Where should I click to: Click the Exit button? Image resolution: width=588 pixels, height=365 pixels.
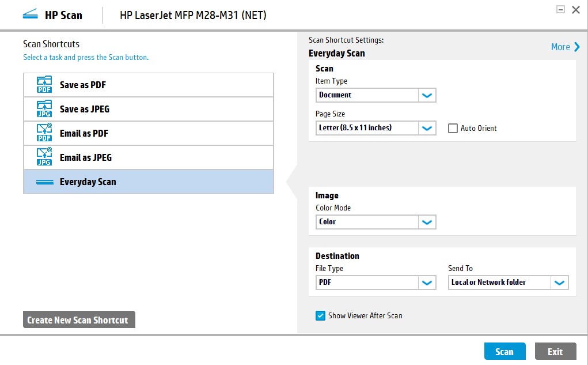click(555, 352)
